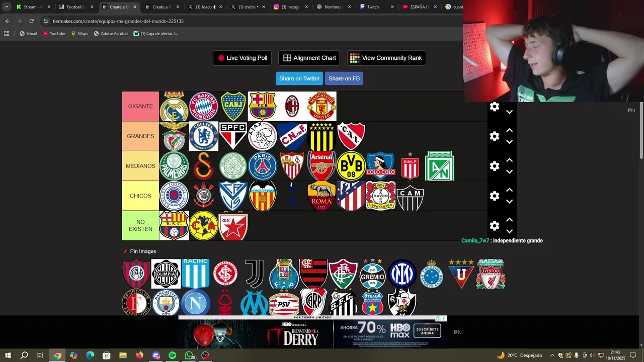
Task: Select the Roma 1927 crest in CHICOS
Action: point(321,196)
